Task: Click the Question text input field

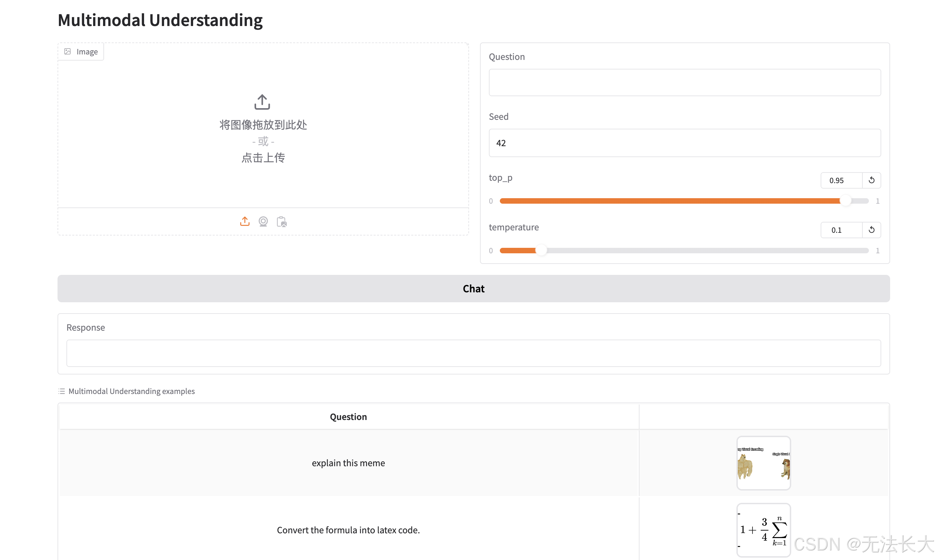Action: pos(684,82)
